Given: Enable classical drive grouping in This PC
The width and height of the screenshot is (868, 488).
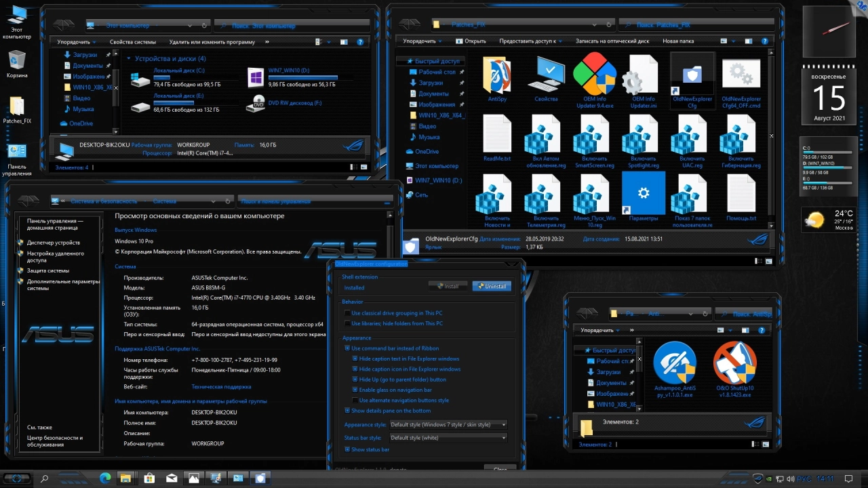Looking at the screenshot, I should [347, 313].
